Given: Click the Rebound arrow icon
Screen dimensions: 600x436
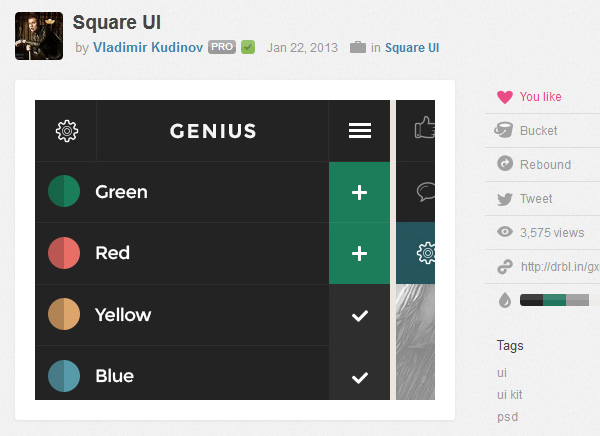Looking at the screenshot, I should tap(505, 165).
